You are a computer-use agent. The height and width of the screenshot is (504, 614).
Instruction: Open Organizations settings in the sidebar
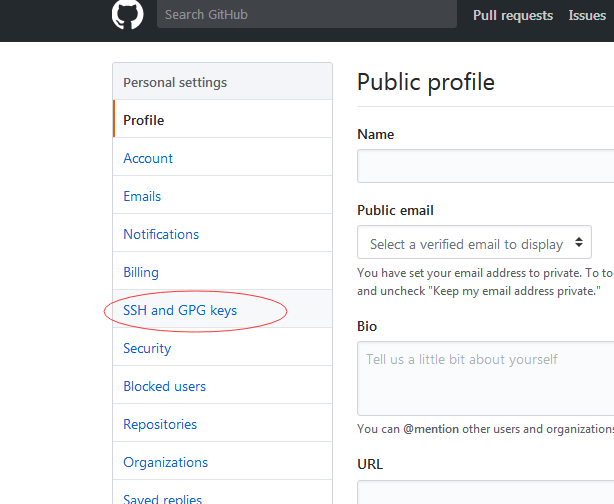(x=166, y=462)
